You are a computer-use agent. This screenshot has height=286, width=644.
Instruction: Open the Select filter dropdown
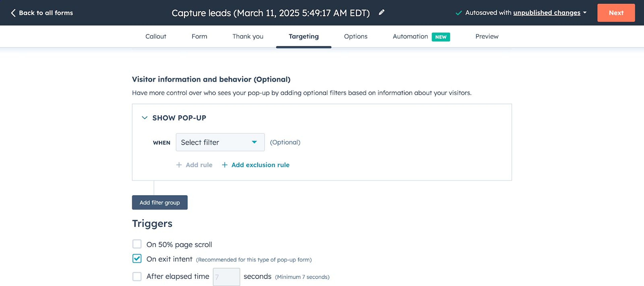(220, 142)
